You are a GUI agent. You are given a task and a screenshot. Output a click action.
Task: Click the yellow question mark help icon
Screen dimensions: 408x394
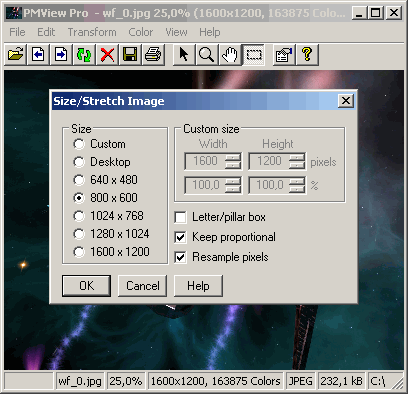pyautogui.click(x=307, y=54)
